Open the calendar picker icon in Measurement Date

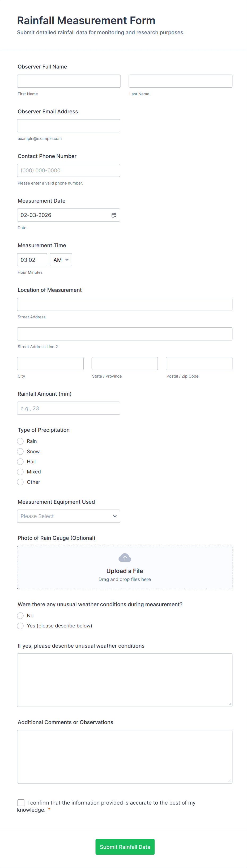114,215
